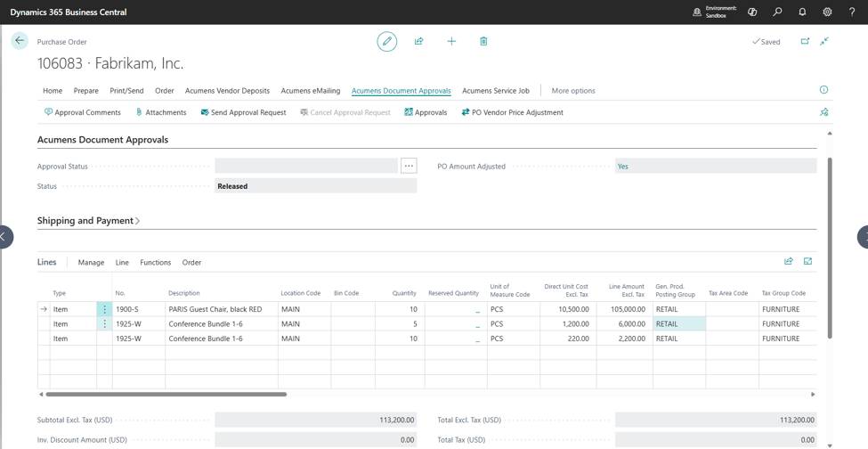This screenshot has width=868, height=449.
Task: Open the Manage menu in Lines
Action: coord(92,263)
